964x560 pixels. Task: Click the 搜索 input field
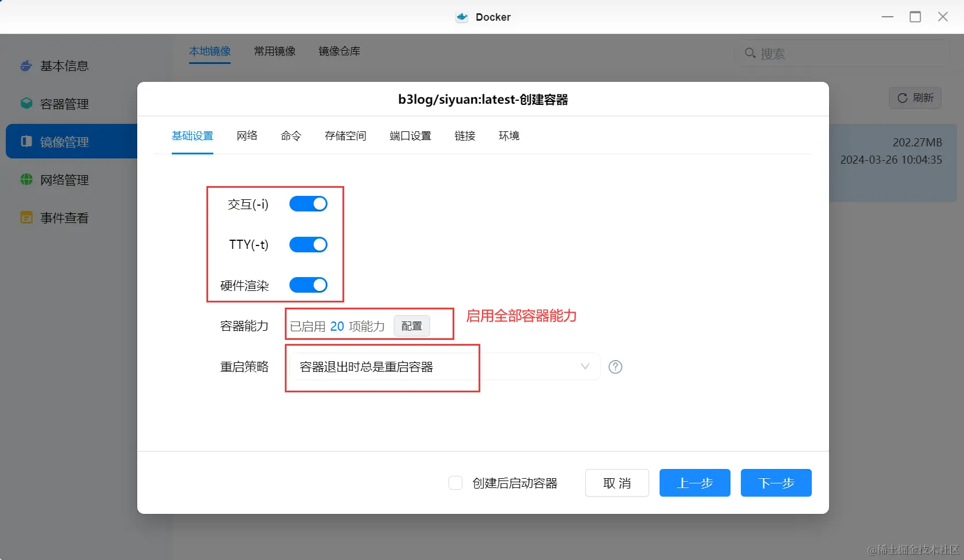pos(842,53)
